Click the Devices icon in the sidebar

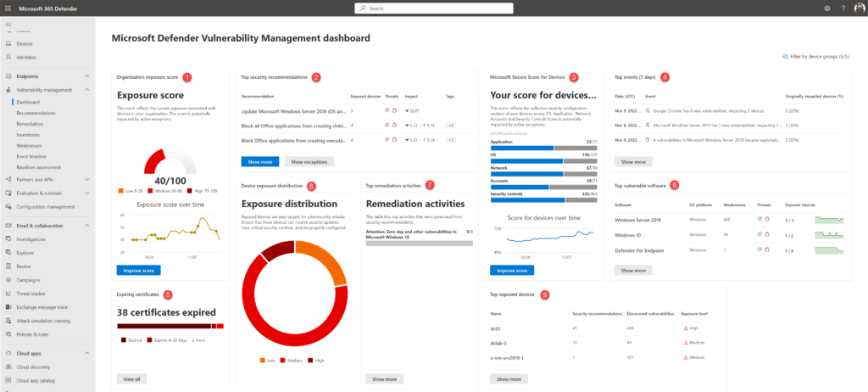[8, 44]
